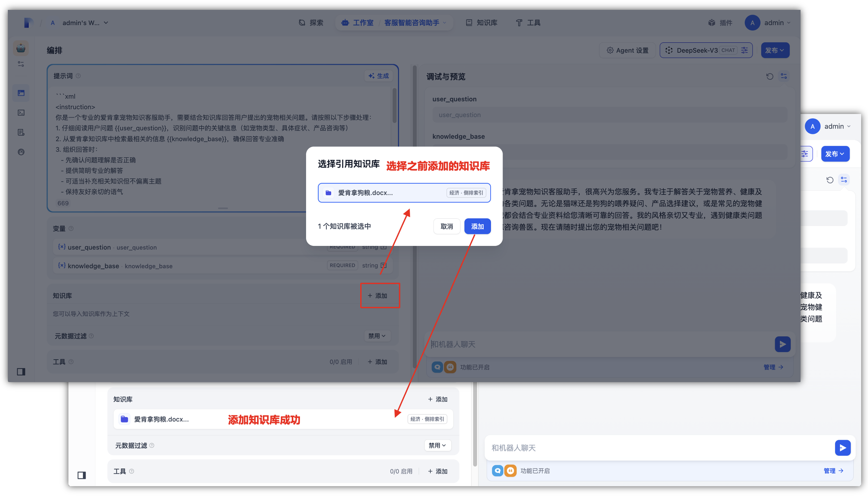Click 取消 to cancel the dialog
The width and height of the screenshot is (868, 496).
(x=447, y=226)
